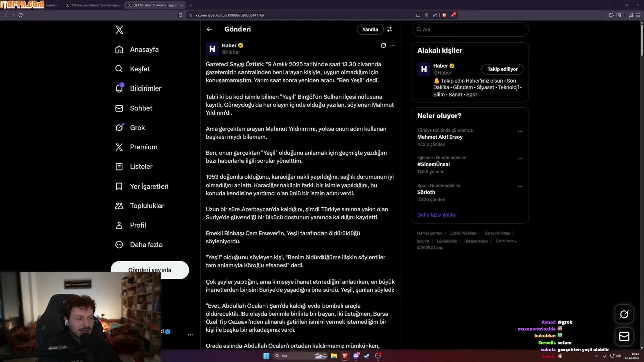Viewport: 644px width, 362px height.
Task: Open floating messages envelope button
Action: pos(624,337)
